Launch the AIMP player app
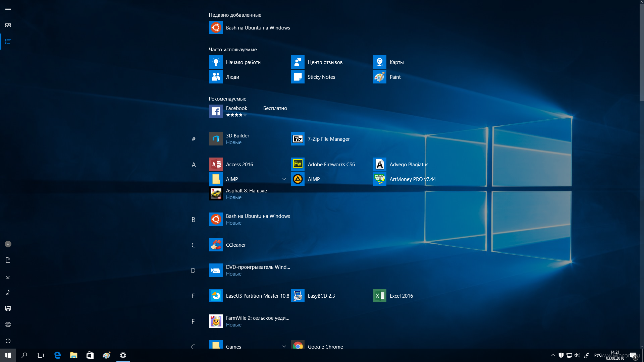 pyautogui.click(x=306, y=179)
